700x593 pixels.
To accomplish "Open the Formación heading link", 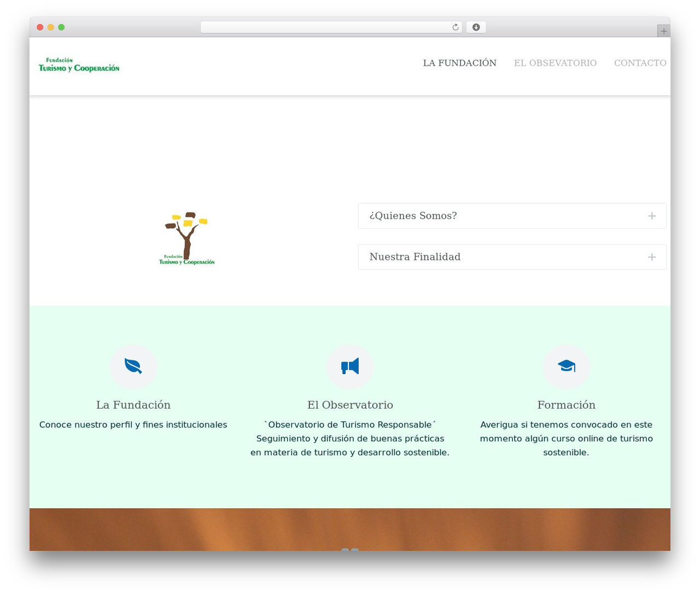I will coord(566,405).
